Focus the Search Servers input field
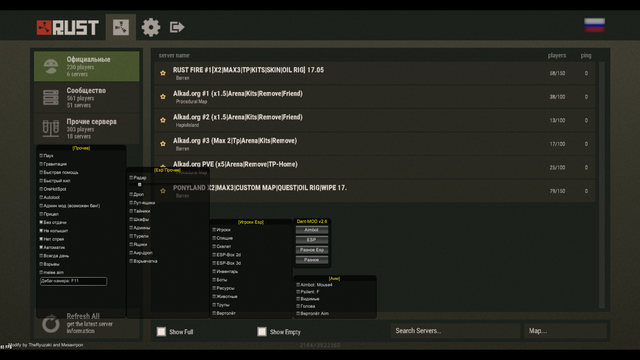This screenshot has height=360, width=640. (x=456, y=331)
